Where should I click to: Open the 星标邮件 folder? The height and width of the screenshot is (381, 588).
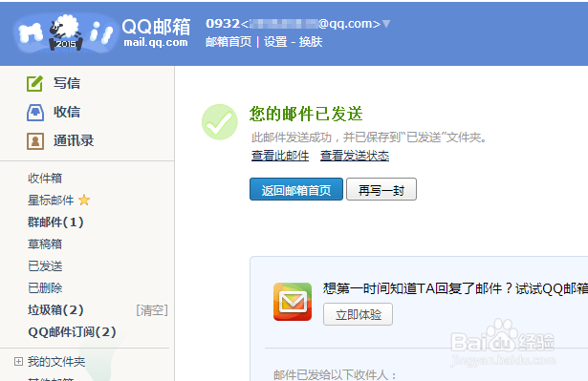[51, 201]
